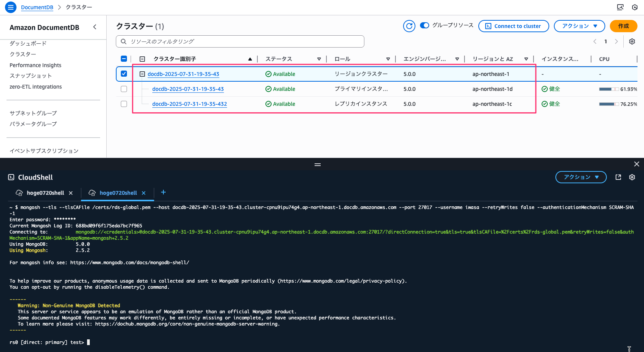Screen dimensions: 644x352
Task: Open console settings hexagon icon at top right
Action: (x=635, y=7)
